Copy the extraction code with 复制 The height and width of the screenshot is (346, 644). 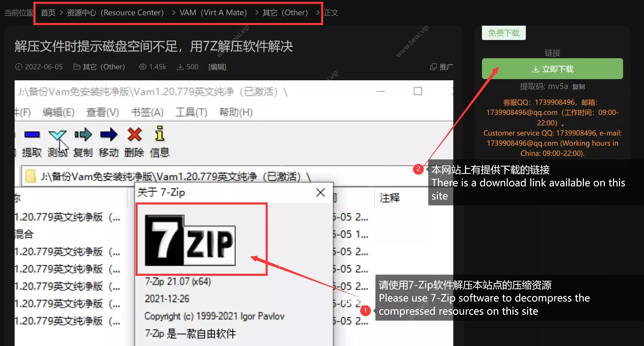coord(578,87)
